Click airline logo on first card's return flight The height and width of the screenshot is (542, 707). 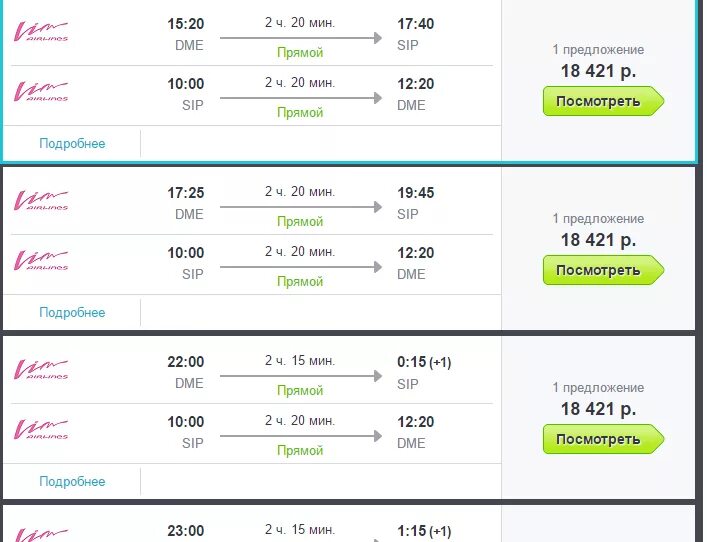click(41, 92)
